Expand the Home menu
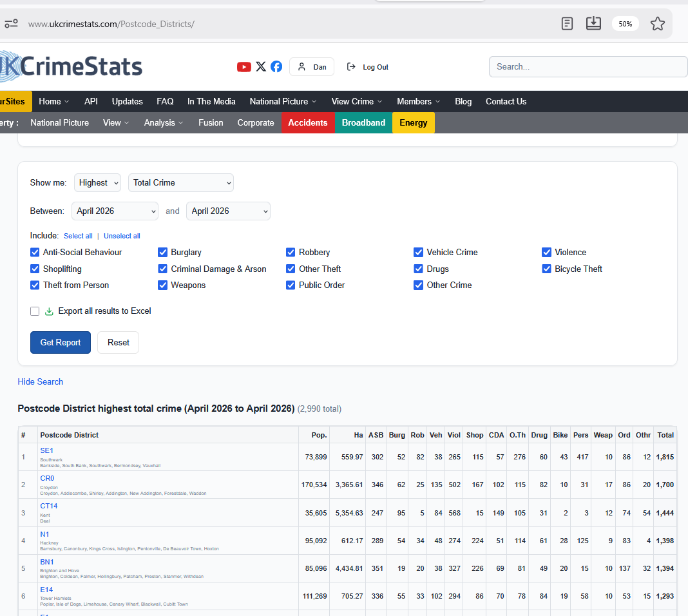 54,101
